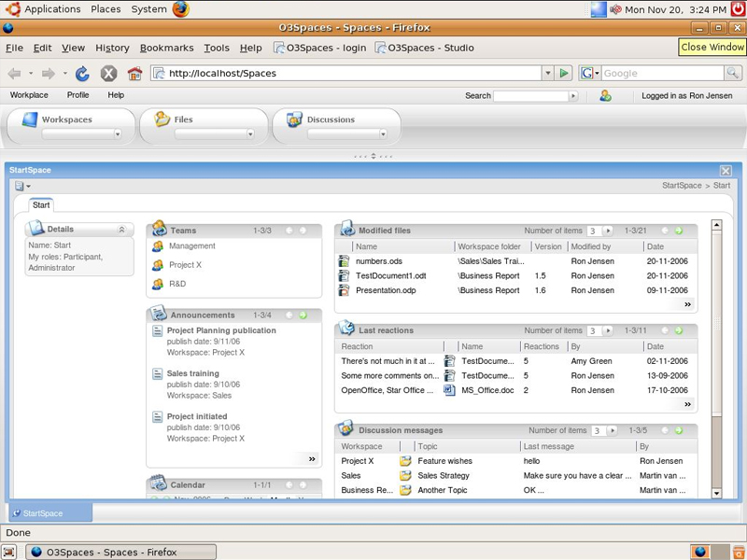Open the Profile menu
The width and height of the screenshot is (747, 560).
point(78,95)
